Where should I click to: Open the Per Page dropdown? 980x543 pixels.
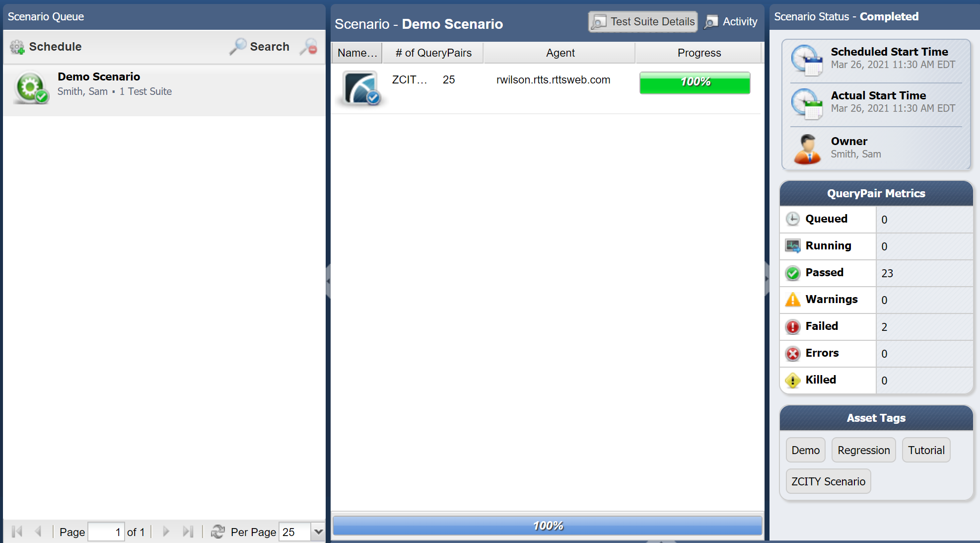[318, 532]
